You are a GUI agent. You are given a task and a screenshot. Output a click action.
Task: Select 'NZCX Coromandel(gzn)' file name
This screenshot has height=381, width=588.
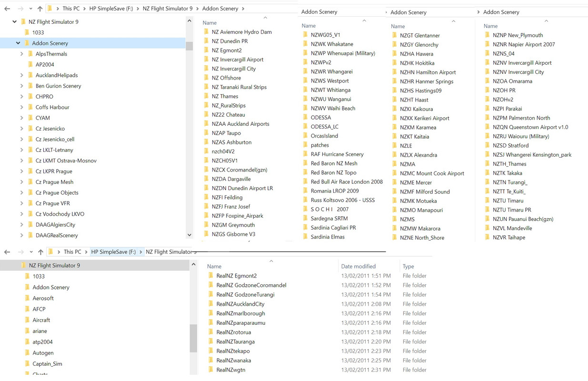click(239, 170)
